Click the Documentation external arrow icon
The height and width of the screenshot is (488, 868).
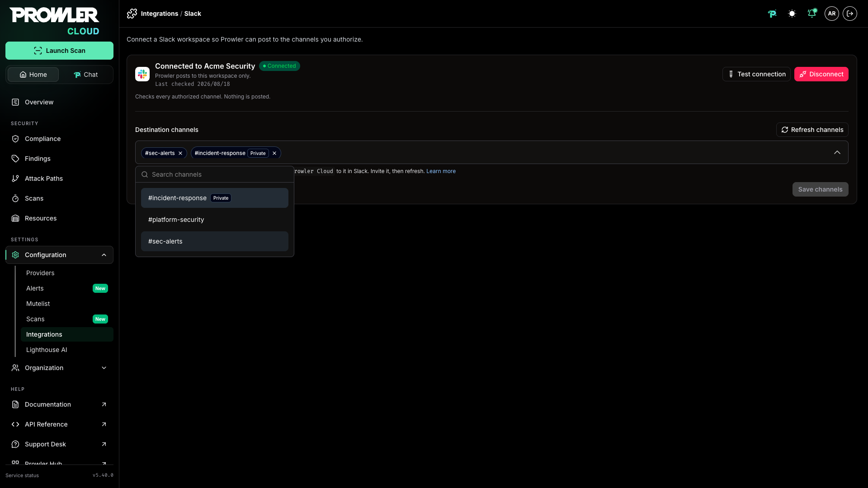104,404
